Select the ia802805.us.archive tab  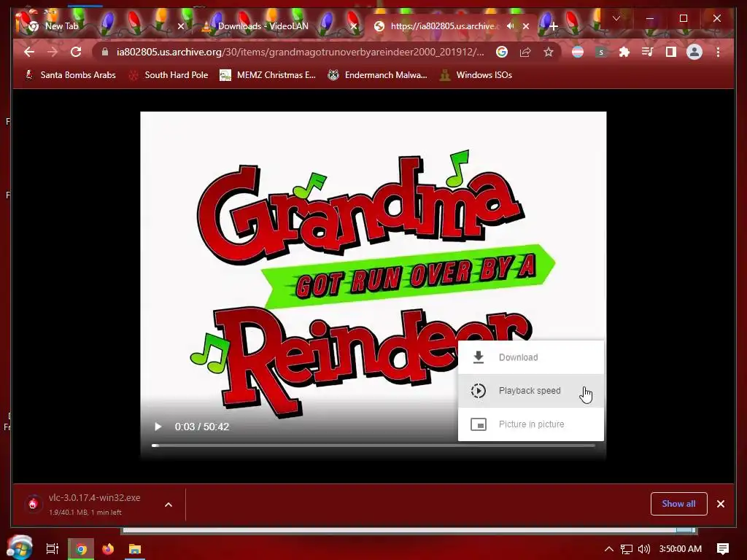click(x=444, y=26)
